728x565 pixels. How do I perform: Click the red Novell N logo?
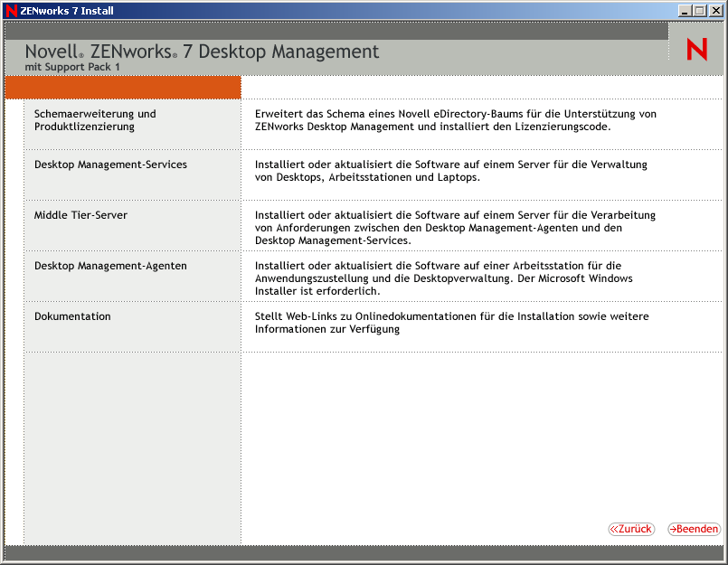click(696, 50)
